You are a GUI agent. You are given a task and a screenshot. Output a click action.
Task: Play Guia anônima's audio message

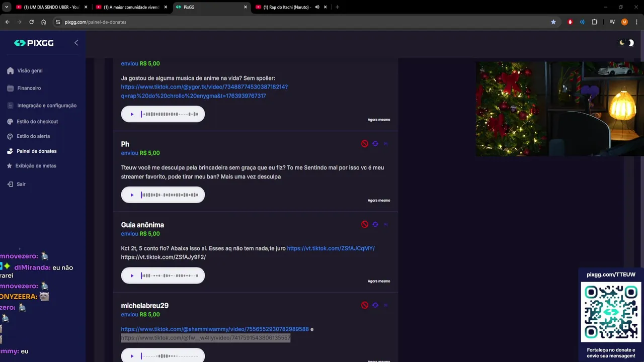(x=132, y=276)
